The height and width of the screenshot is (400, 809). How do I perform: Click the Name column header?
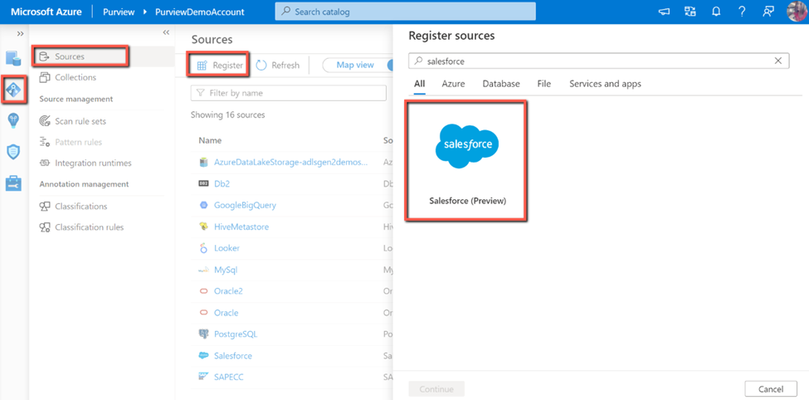coord(210,140)
